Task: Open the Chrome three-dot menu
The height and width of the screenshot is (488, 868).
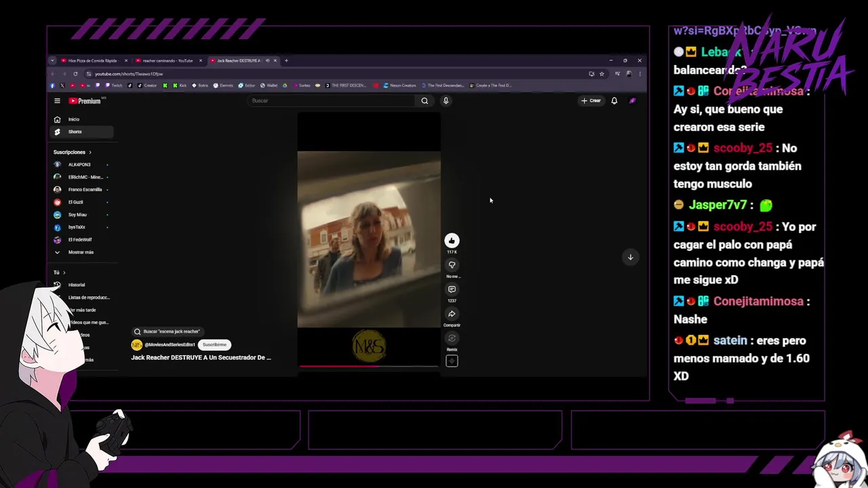Action: 639,74
